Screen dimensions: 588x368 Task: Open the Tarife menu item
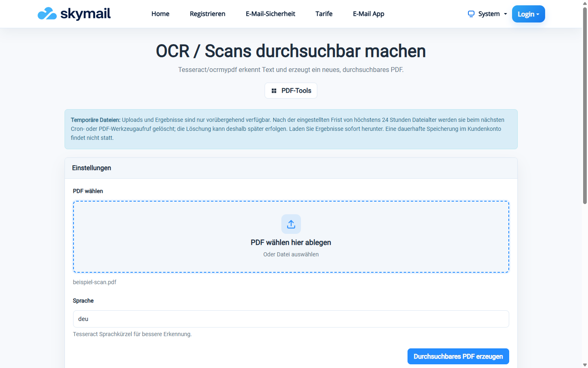pos(324,14)
